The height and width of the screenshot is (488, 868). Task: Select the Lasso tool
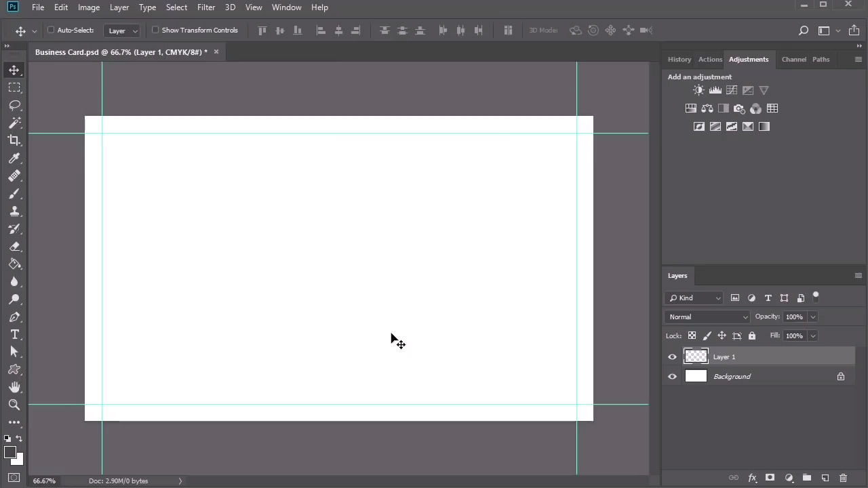pos(14,106)
